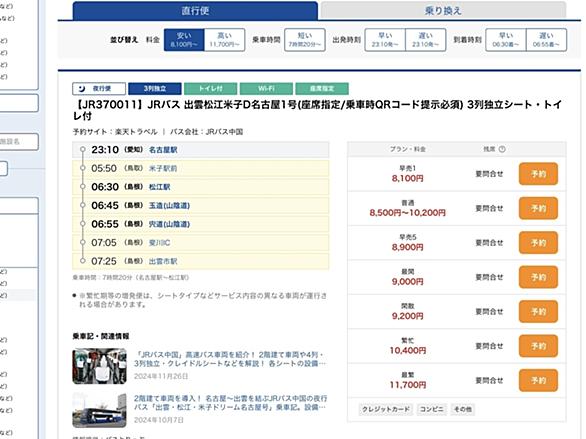
Task: Click the 3列独立 seat tag
Action: (x=155, y=89)
